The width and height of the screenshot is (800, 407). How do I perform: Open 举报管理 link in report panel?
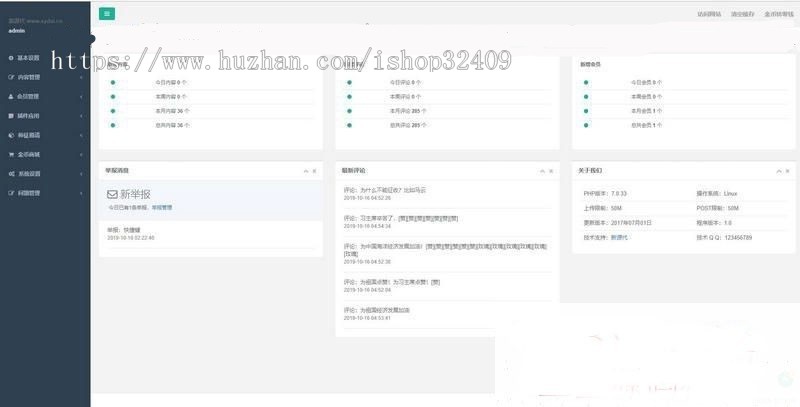point(162,208)
